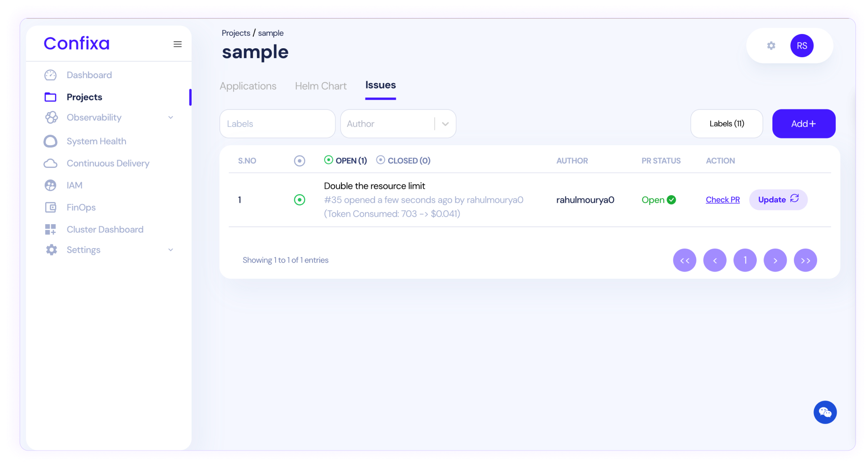Click the Check PR link
Screen dimensions: 868x464
pos(722,200)
